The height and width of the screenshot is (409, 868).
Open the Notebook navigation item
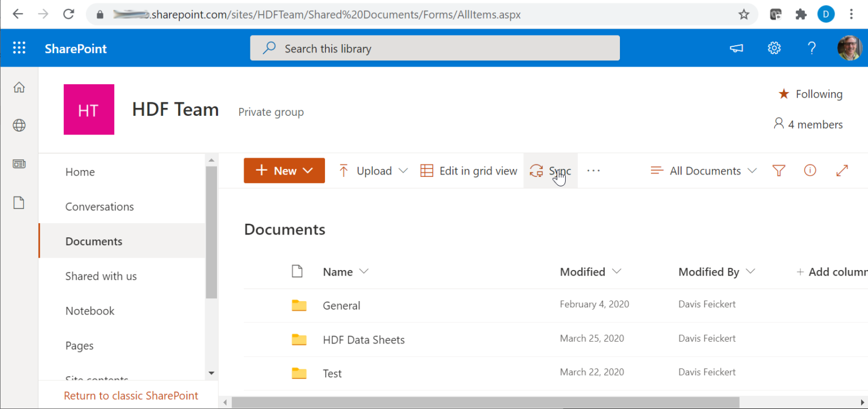click(x=89, y=310)
